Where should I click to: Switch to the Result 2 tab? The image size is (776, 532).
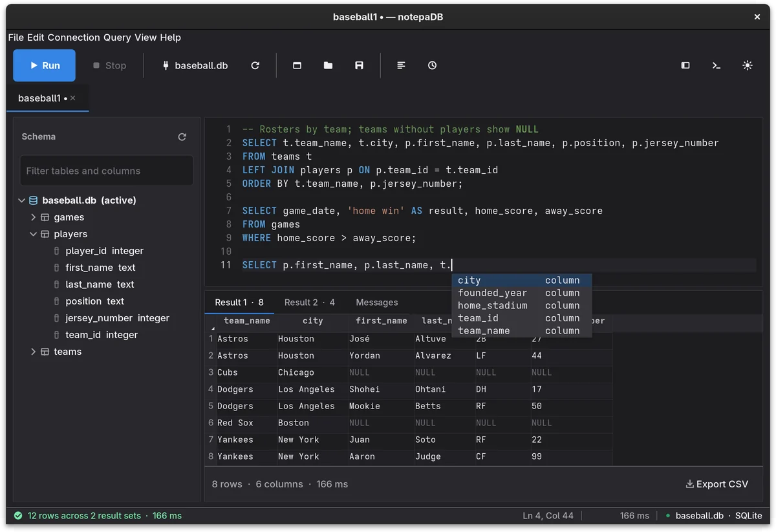310,303
